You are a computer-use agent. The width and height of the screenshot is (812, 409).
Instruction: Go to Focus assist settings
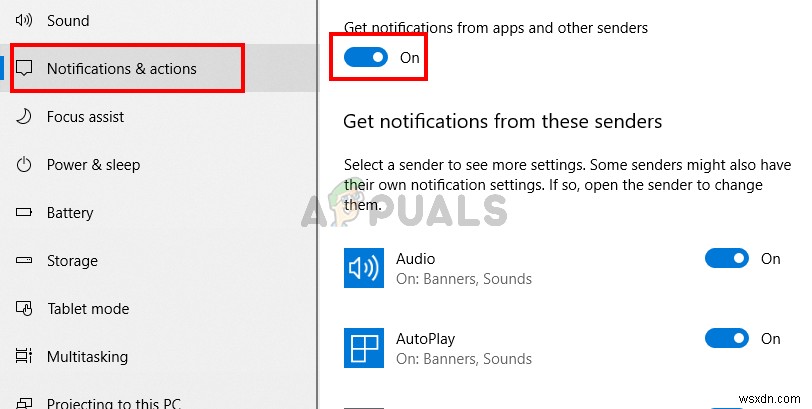[x=85, y=117]
